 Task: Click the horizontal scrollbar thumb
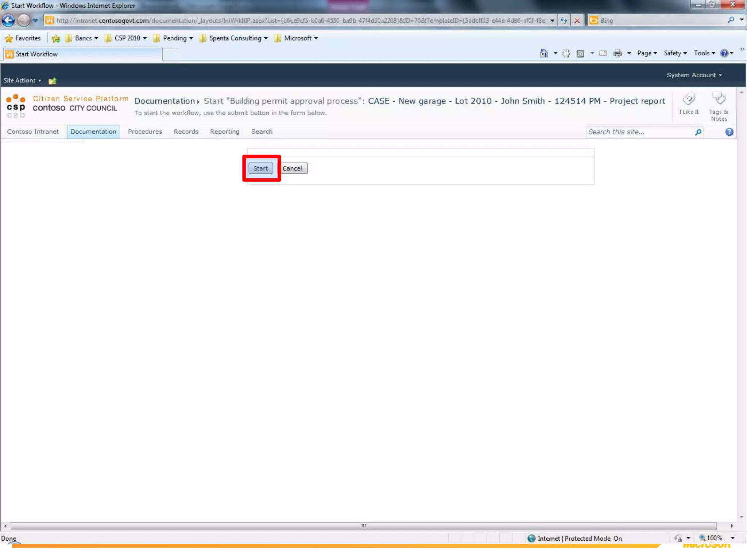363,526
